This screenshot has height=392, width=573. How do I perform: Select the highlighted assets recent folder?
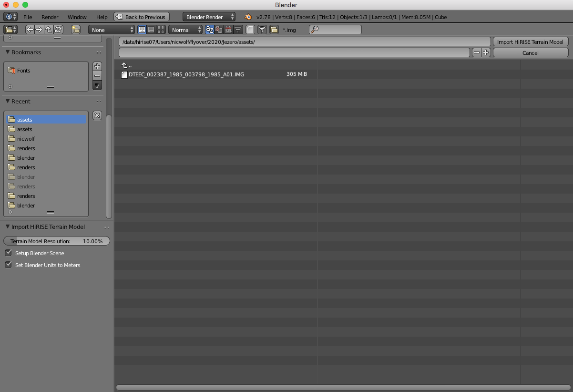[x=46, y=119]
